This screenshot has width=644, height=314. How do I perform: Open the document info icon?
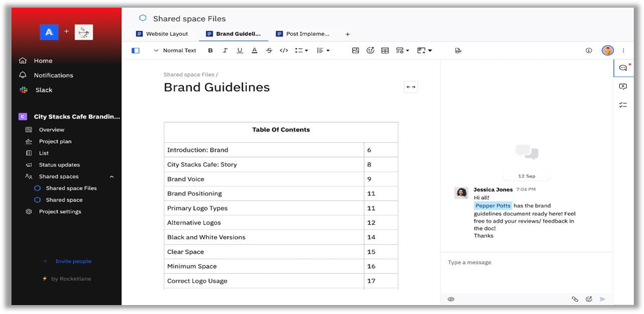(588, 50)
